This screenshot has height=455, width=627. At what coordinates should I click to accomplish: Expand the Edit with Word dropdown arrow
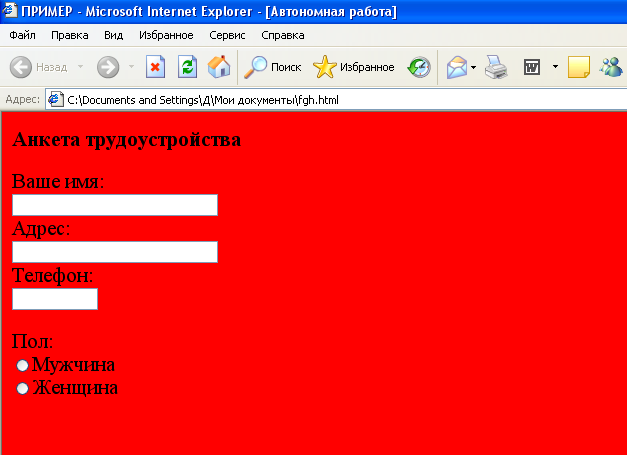555,66
